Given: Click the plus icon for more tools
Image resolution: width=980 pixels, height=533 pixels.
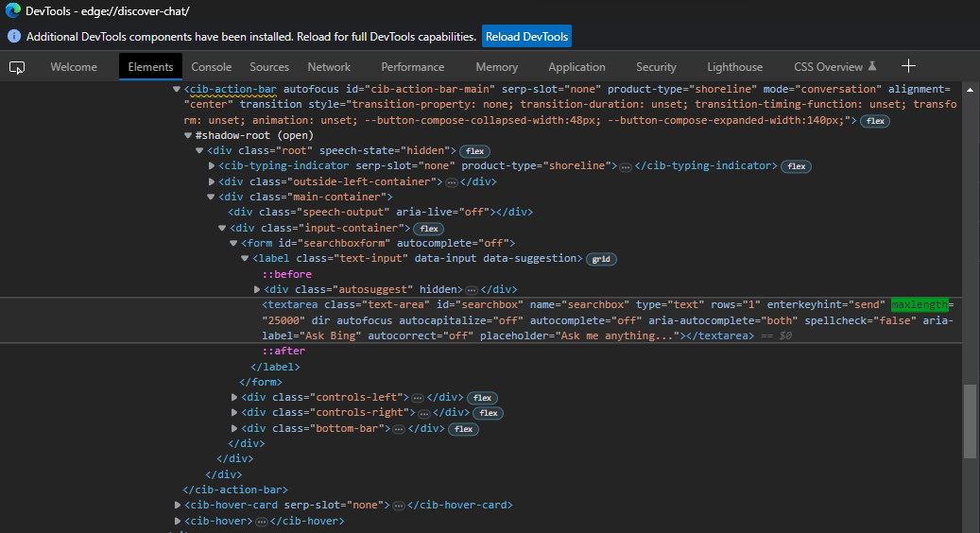Looking at the screenshot, I should click(x=908, y=66).
